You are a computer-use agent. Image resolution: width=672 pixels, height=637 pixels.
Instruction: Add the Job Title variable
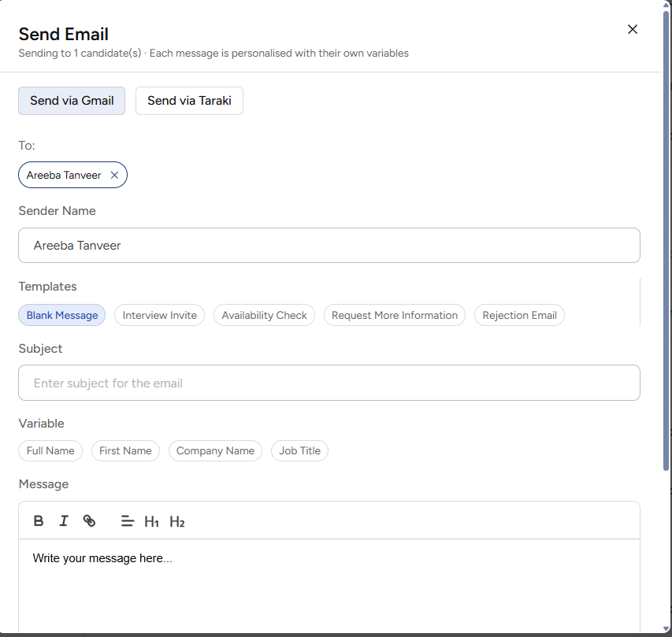click(x=300, y=450)
